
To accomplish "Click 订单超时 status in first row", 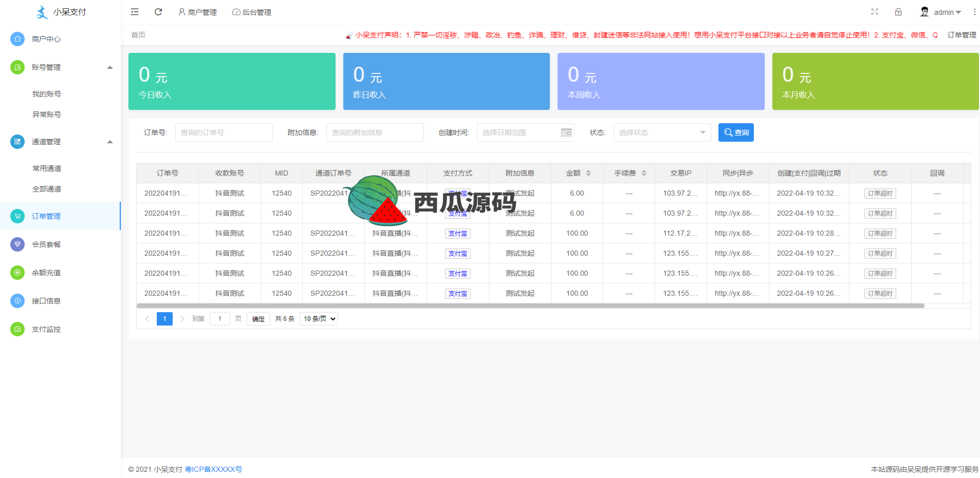I will pos(880,194).
